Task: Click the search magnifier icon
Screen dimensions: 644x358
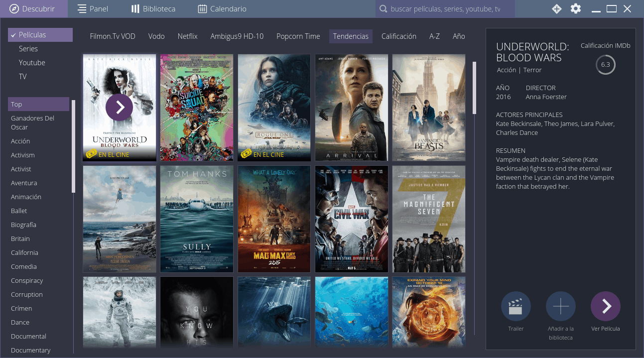Action: tap(383, 9)
